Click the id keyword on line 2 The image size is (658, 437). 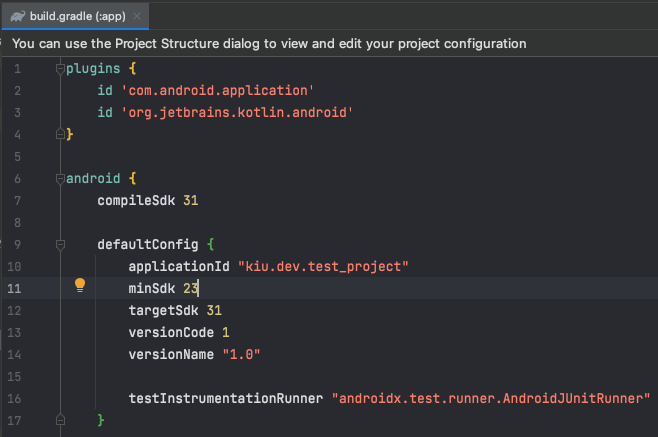tap(105, 91)
